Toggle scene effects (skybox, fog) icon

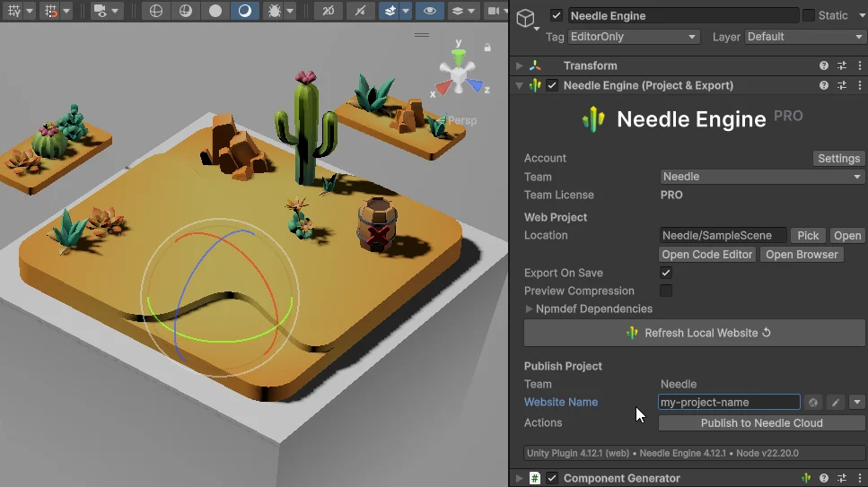coord(390,11)
